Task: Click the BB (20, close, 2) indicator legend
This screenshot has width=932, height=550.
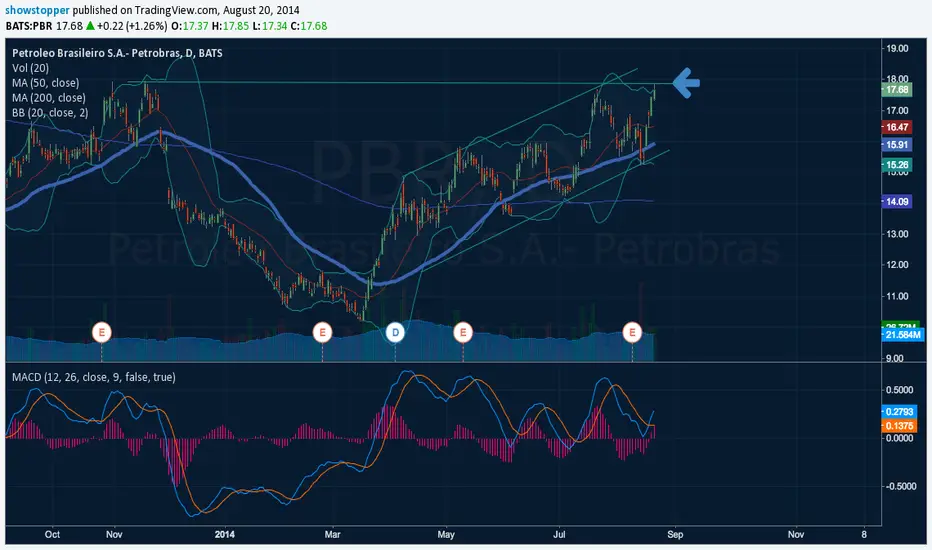Action: tap(50, 113)
